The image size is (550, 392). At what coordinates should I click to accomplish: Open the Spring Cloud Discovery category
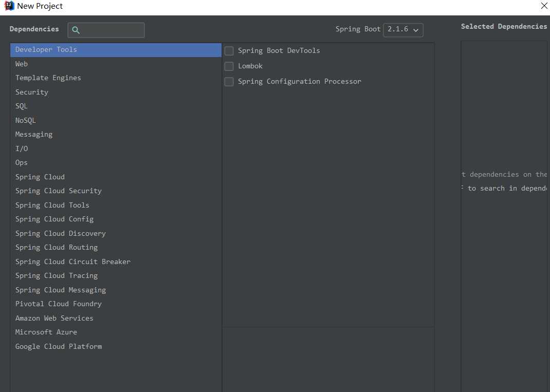[x=61, y=233]
